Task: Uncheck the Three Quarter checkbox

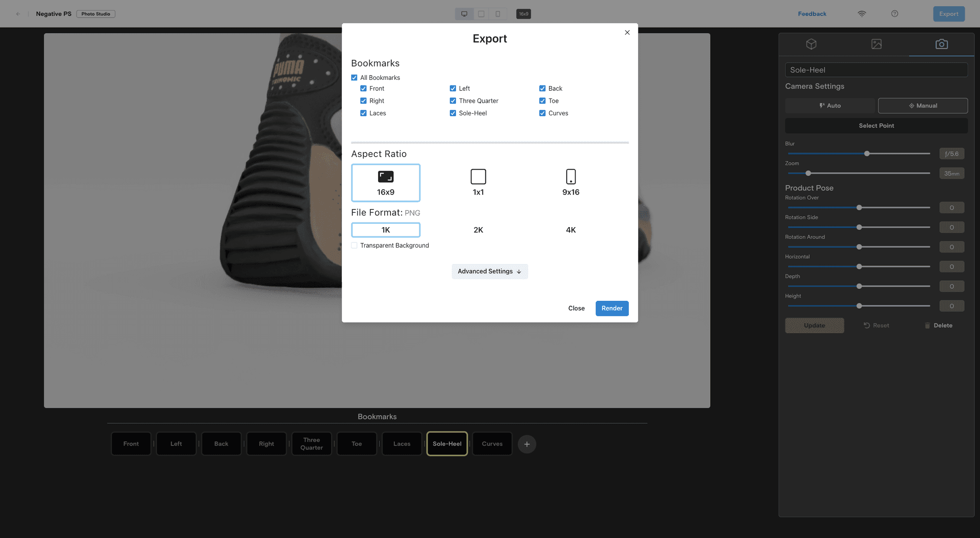Action: coord(453,101)
